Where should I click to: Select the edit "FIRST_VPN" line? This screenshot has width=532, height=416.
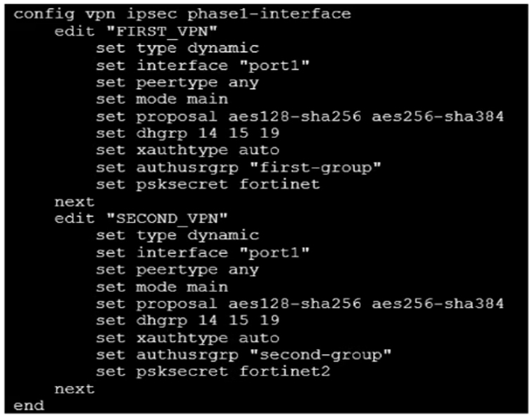[136, 32]
